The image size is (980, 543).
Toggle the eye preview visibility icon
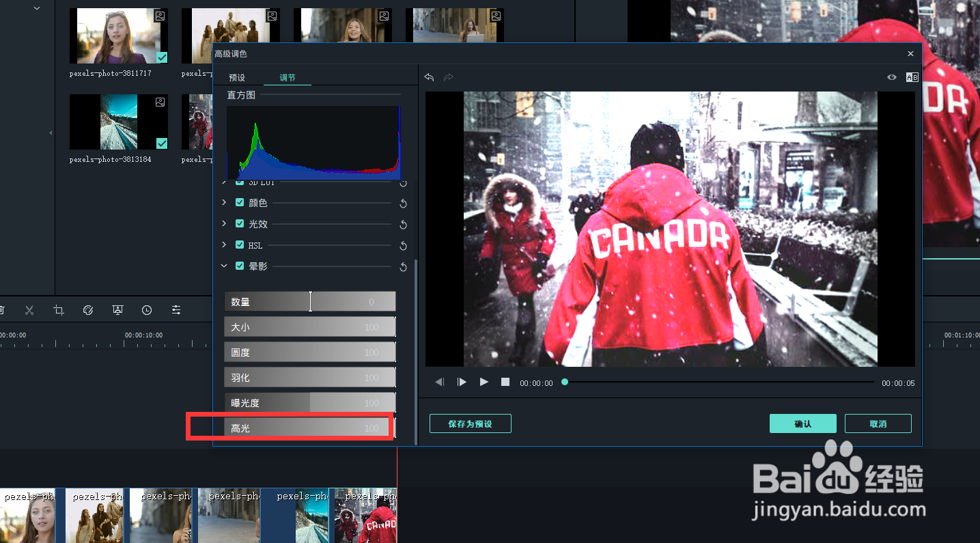pos(892,77)
